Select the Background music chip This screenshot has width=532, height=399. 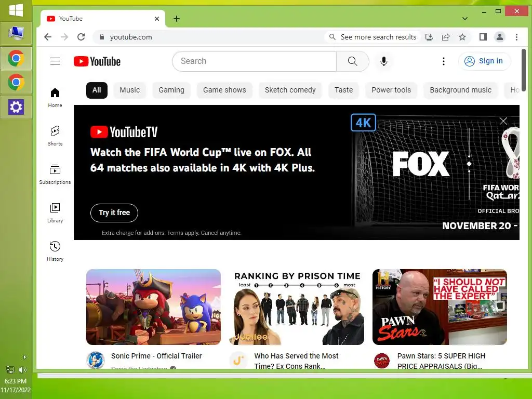(x=460, y=90)
